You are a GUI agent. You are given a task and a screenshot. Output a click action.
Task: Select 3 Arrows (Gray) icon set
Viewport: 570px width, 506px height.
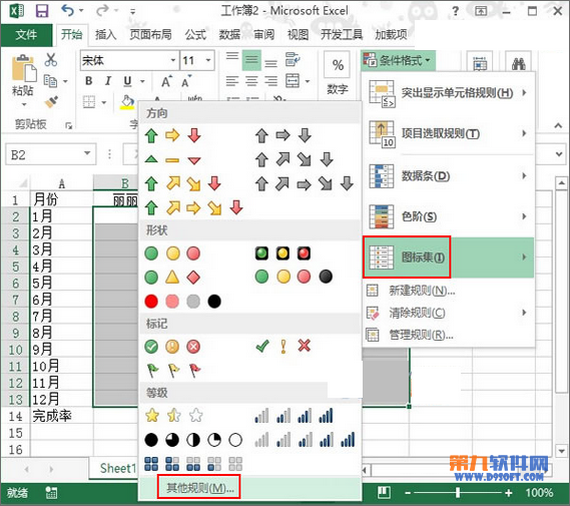pos(283,136)
